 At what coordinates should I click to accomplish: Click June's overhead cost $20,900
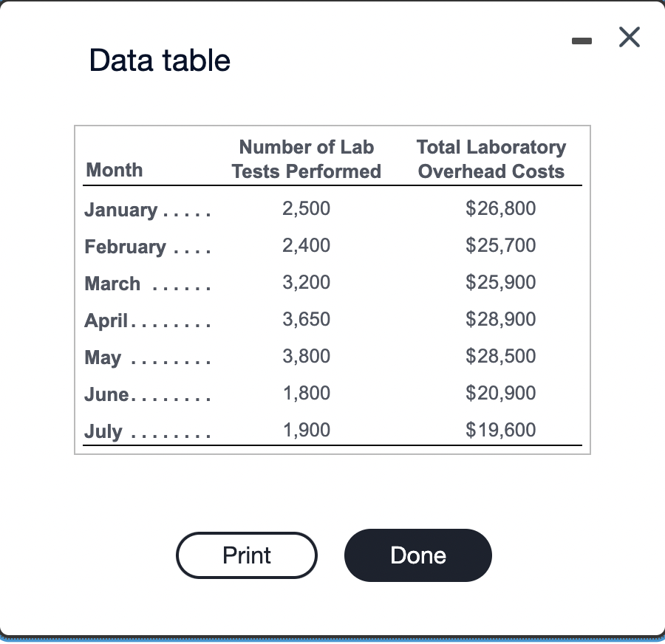coord(500,393)
